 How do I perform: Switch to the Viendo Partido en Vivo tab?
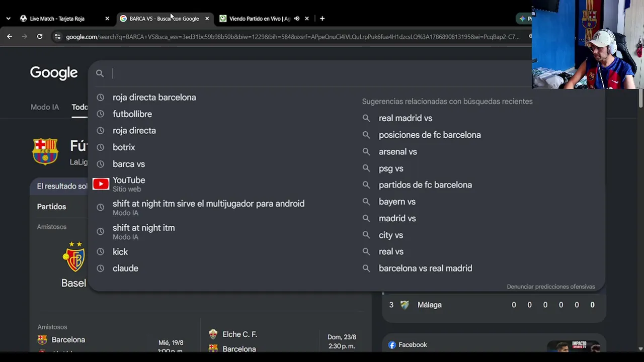click(260, 19)
